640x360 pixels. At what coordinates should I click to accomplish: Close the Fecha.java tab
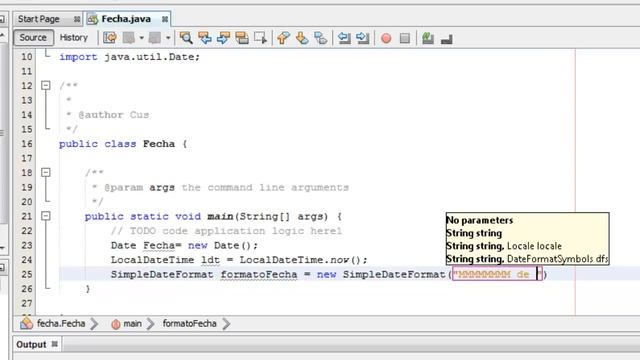coord(164,19)
